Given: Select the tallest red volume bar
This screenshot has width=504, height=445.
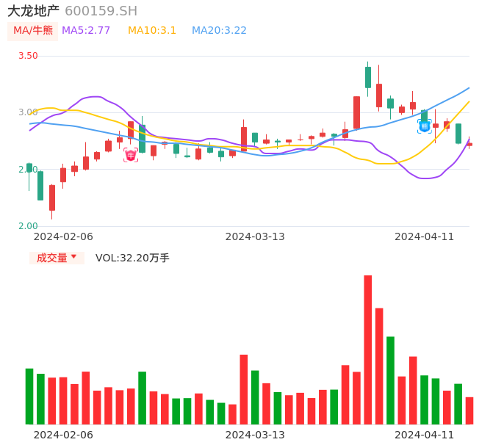Looking at the screenshot, I should pos(368,350).
